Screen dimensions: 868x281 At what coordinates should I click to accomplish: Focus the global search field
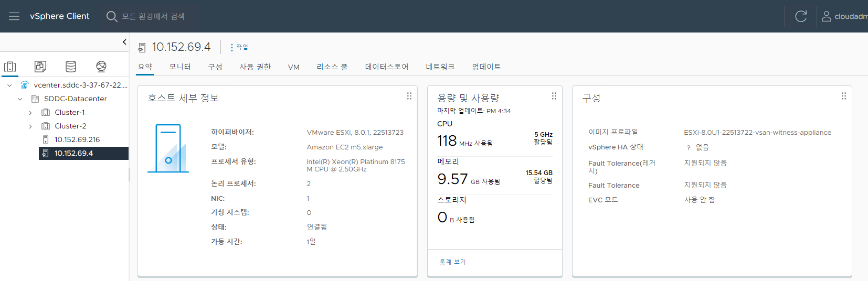pyautogui.click(x=153, y=16)
